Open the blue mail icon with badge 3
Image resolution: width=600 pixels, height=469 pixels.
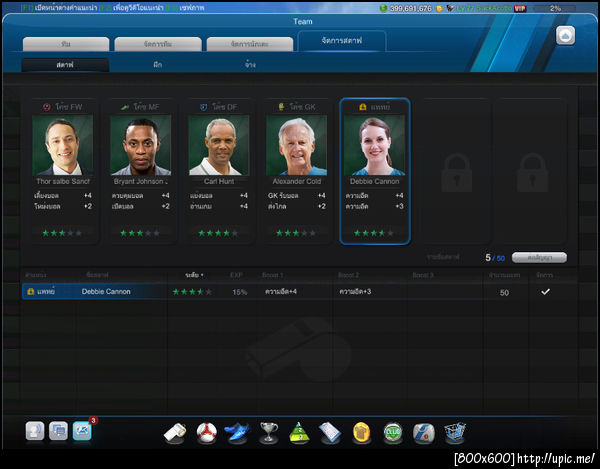click(x=82, y=431)
